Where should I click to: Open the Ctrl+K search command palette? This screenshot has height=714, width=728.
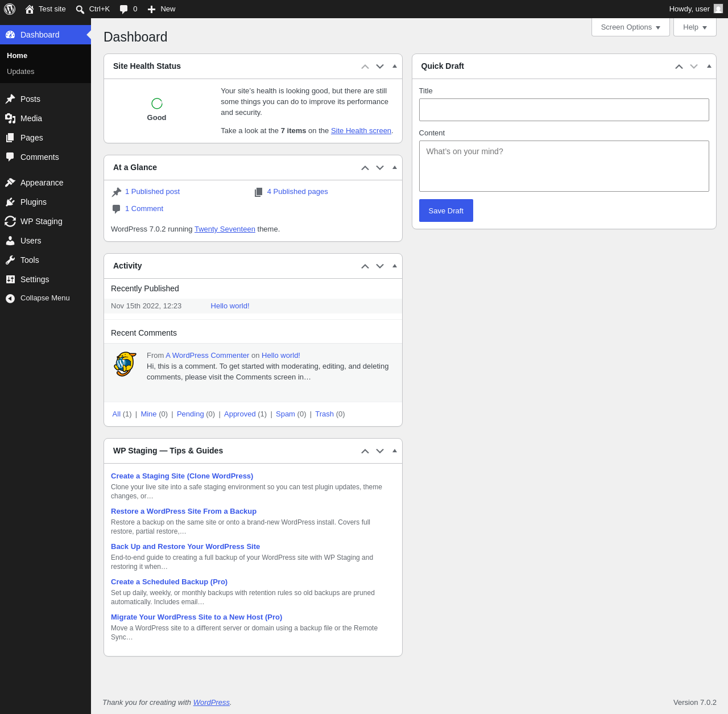pyautogui.click(x=93, y=9)
